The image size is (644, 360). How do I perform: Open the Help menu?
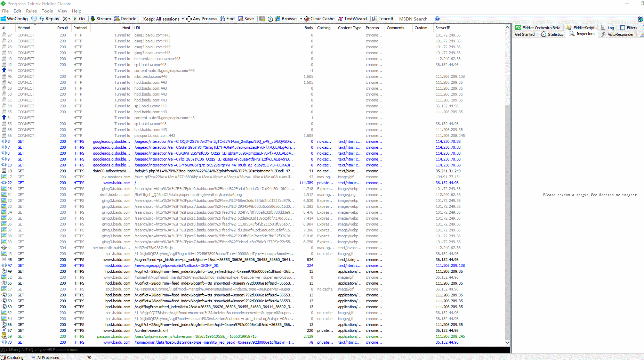77,11
